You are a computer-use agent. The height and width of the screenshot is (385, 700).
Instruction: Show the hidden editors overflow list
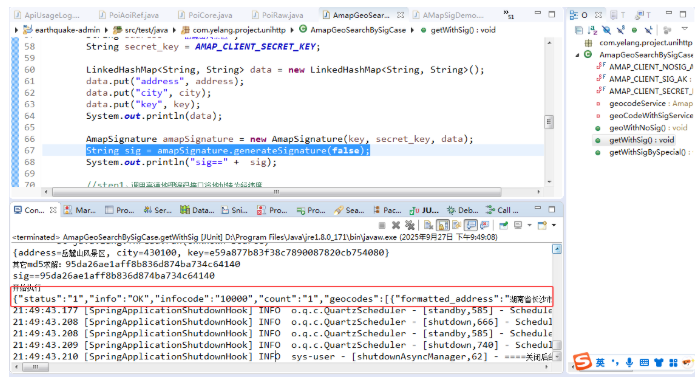click(508, 14)
